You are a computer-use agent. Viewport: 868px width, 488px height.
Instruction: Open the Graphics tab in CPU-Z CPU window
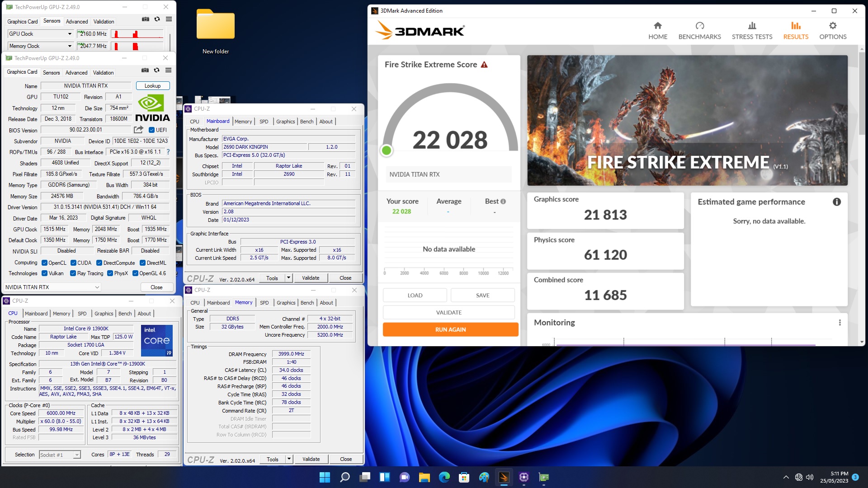pos(104,314)
